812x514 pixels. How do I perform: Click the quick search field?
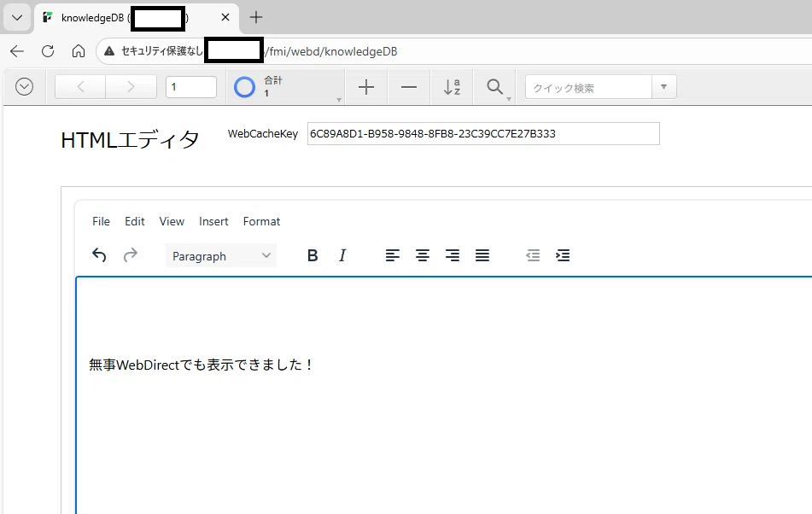(588, 87)
